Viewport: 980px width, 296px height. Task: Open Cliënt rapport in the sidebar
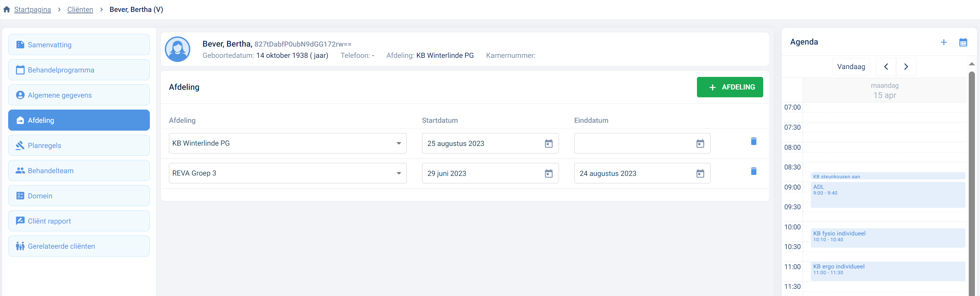click(x=79, y=220)
